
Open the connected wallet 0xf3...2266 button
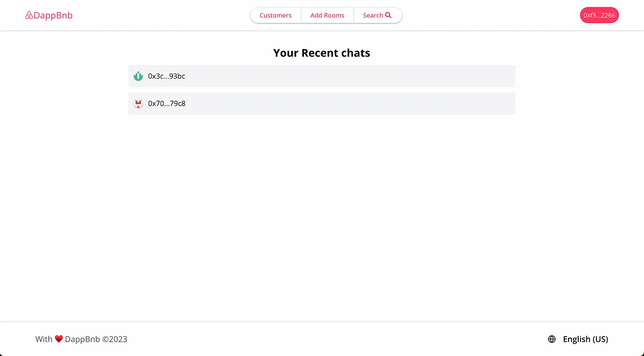point(599,15)
